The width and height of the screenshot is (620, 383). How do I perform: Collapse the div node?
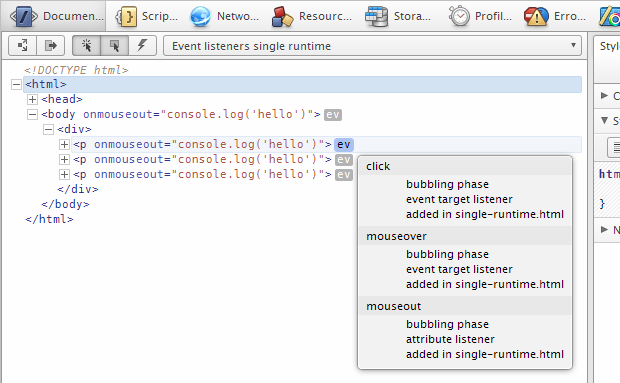tap(48, 129)
